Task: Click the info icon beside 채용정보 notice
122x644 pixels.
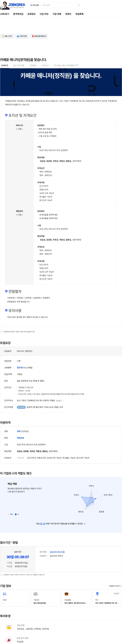Action: (x=2, y=332)
